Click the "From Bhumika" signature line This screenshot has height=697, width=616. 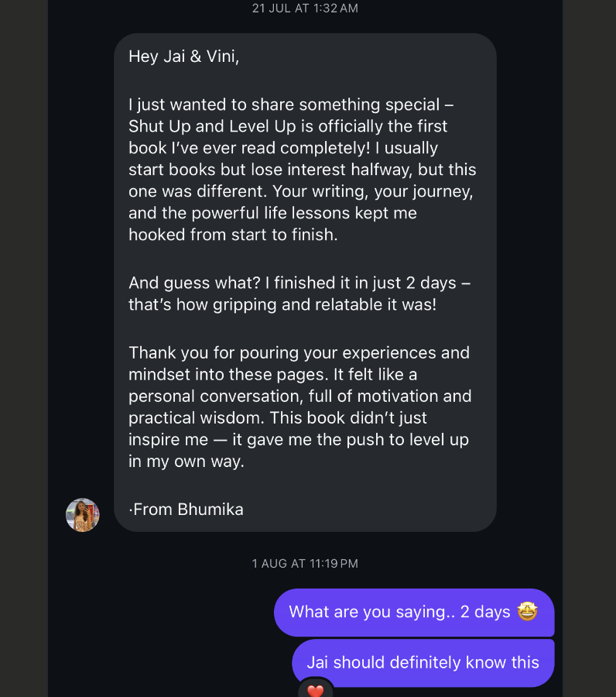point(188,509)
